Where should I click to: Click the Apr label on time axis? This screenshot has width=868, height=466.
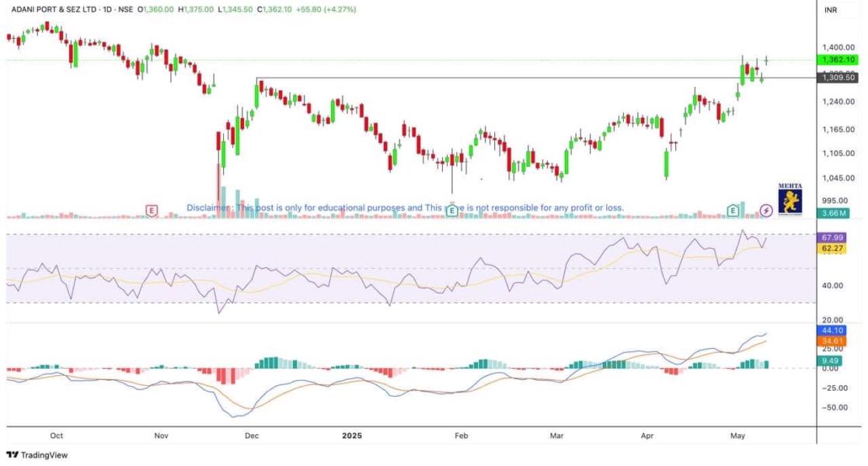[647, 436]
